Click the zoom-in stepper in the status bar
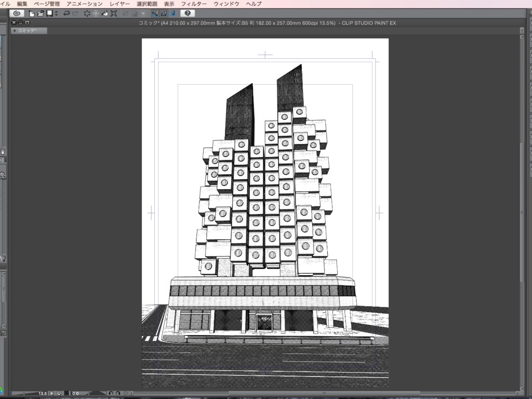Image resolution: width=532 pixels, height=399 pixels. click(x=59, y=393)
